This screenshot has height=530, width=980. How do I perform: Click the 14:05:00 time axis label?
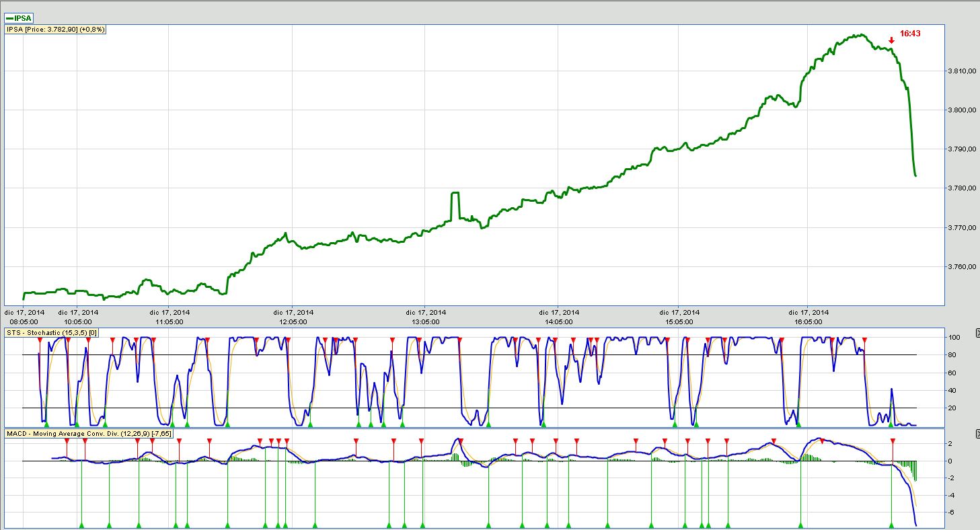[559, 321]
